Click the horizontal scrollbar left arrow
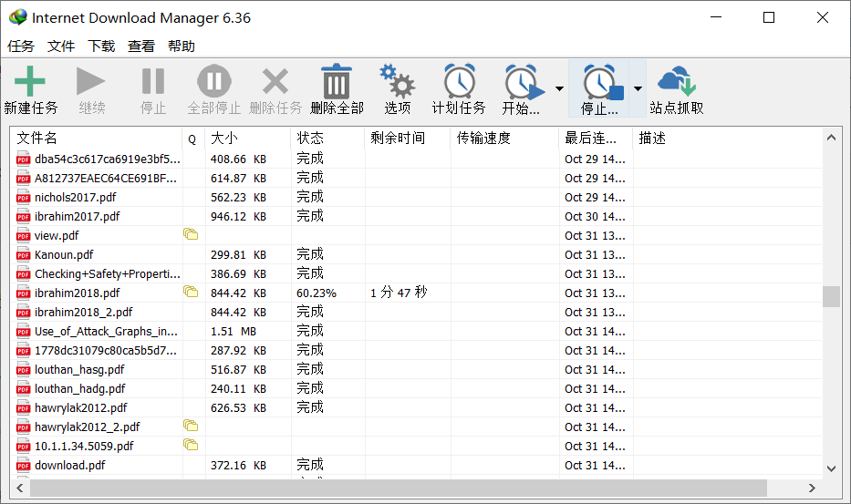 20,488
